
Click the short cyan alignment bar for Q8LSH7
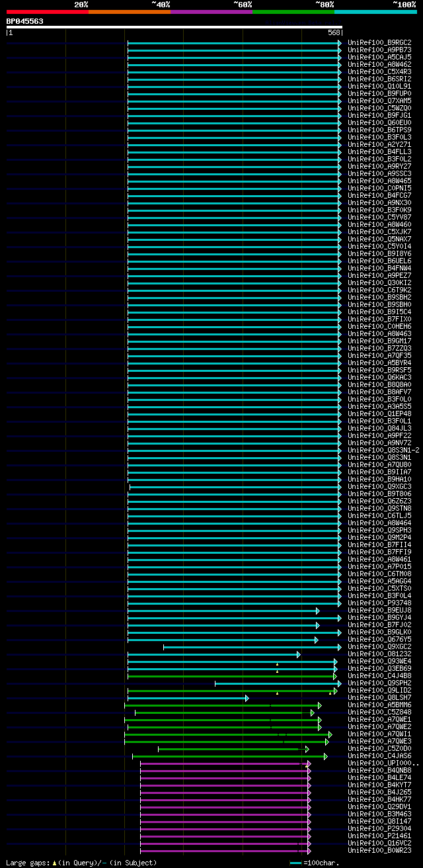[188, 697]
